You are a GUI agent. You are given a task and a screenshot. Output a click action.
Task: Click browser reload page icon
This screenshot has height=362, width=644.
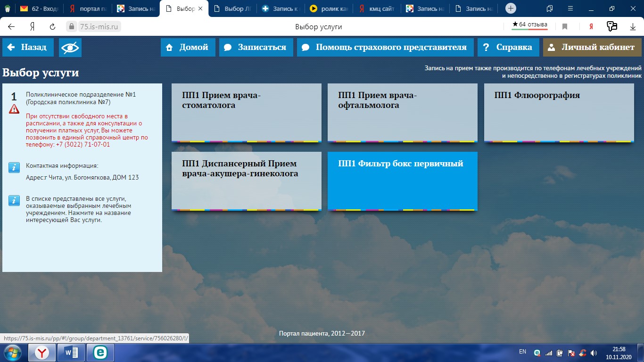52,27
